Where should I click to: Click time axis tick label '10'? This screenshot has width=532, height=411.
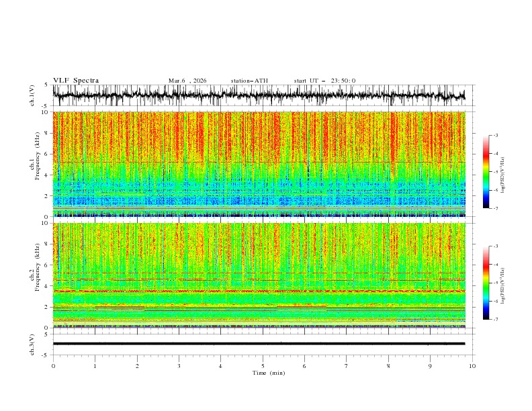point(472,366)
